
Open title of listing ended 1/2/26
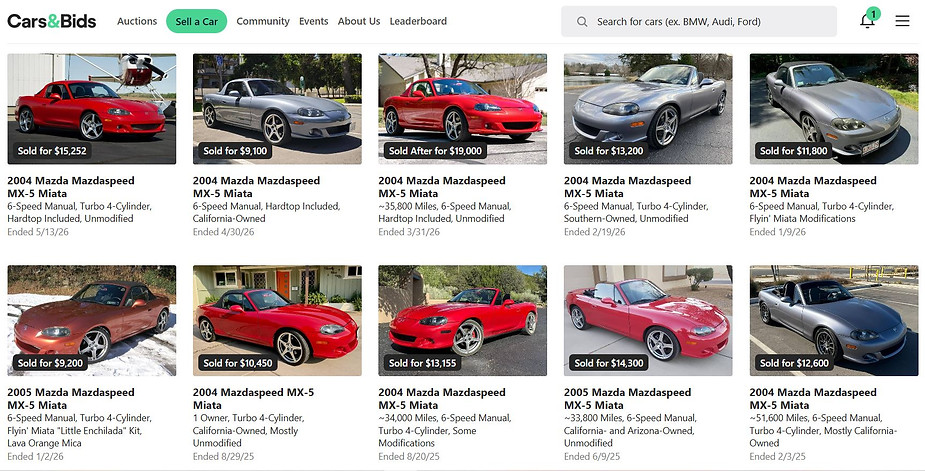71,398
